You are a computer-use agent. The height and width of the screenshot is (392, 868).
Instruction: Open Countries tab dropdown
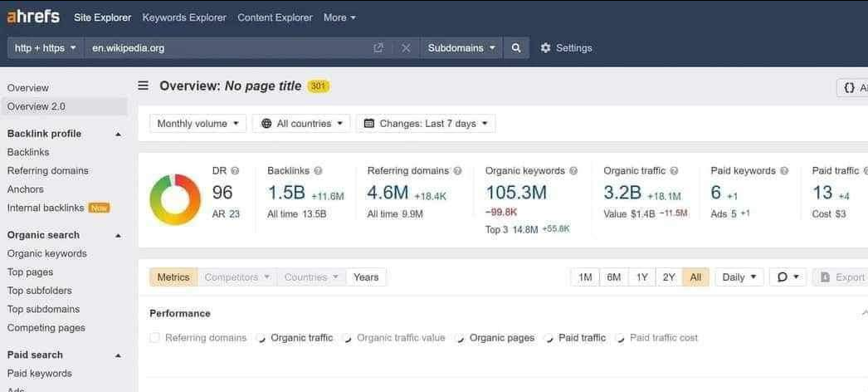click(x=312, y=277)
